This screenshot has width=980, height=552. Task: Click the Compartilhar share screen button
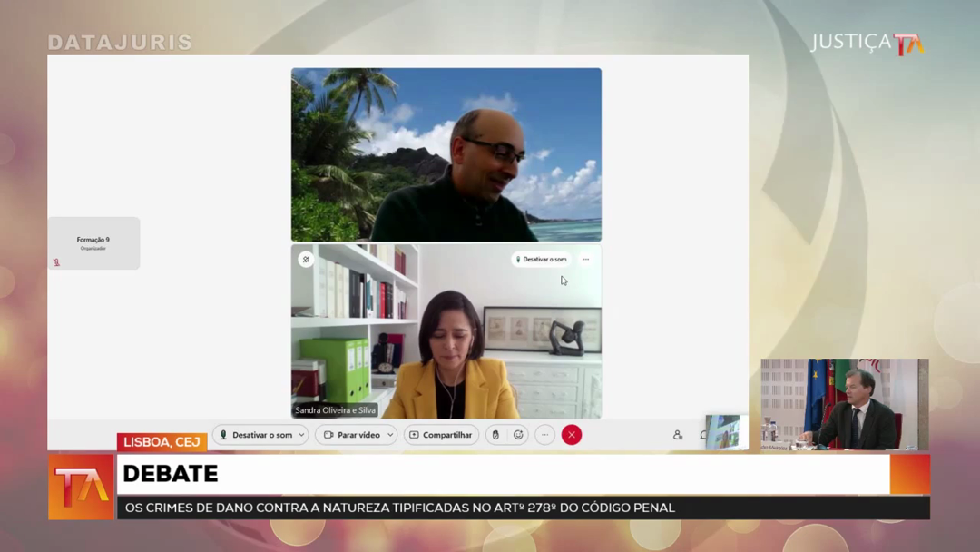(x=441, y=435)
